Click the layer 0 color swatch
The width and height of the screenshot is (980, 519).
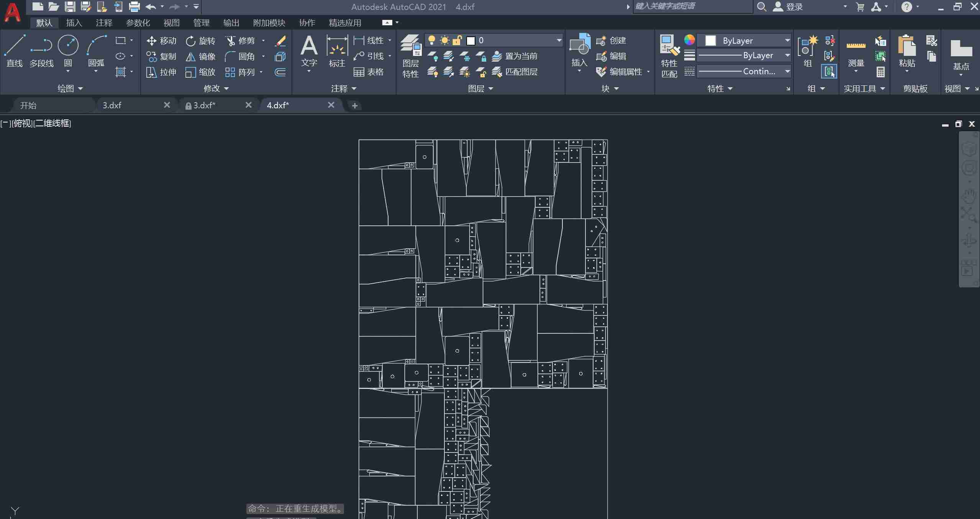[x=471, y=41]
